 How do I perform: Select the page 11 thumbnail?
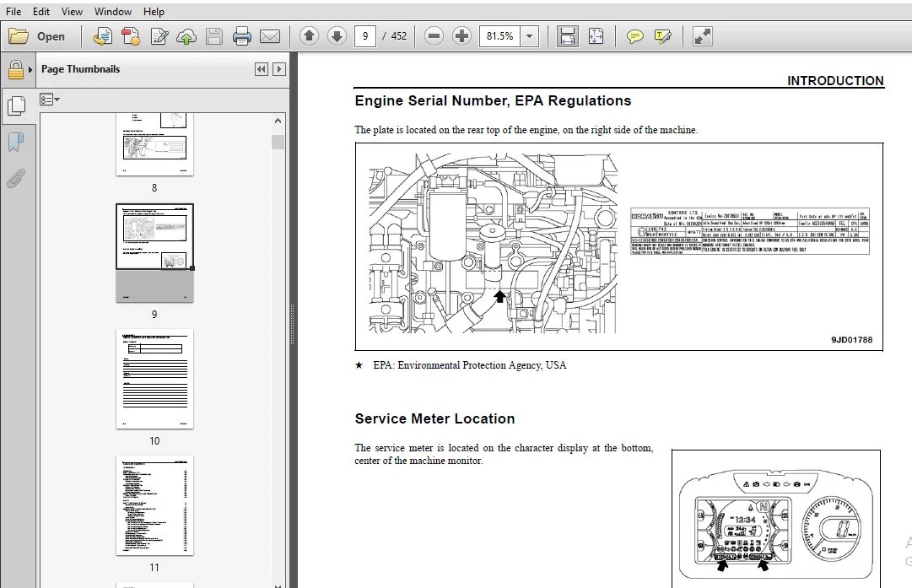pos(154,505)
